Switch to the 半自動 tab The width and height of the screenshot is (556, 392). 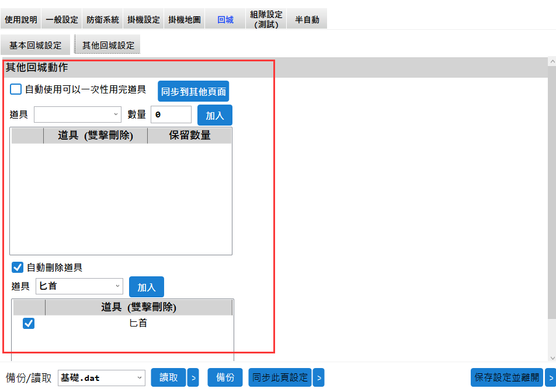pyautogui.click(x=307, y=18)
